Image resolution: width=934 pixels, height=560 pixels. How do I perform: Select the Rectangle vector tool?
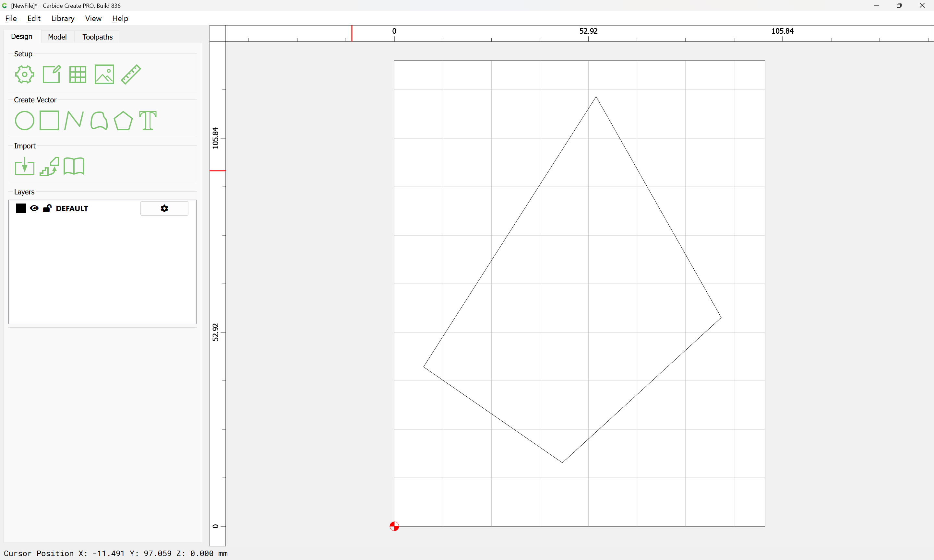[49, 121]
